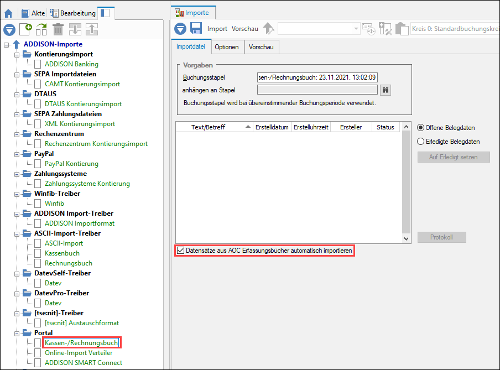Image resolution: width=500 pixels, height=370 pixels.
Task: Check the Kassenbuch checkbox
Action: pyautogui.click(x=38, y=253)
